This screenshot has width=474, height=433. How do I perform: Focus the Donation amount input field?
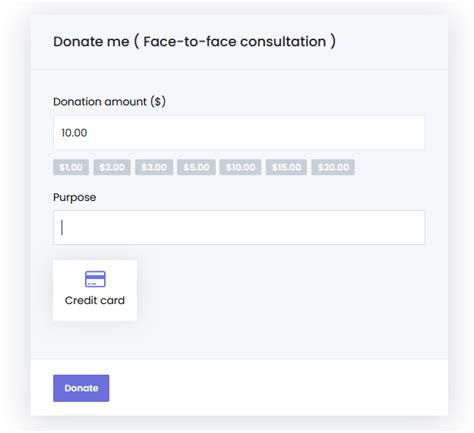pyautogui.click(x=239, y=133)
